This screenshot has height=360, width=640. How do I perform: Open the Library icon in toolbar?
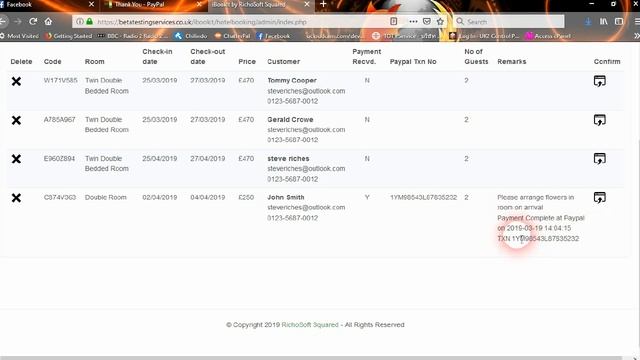coord(603,22)
